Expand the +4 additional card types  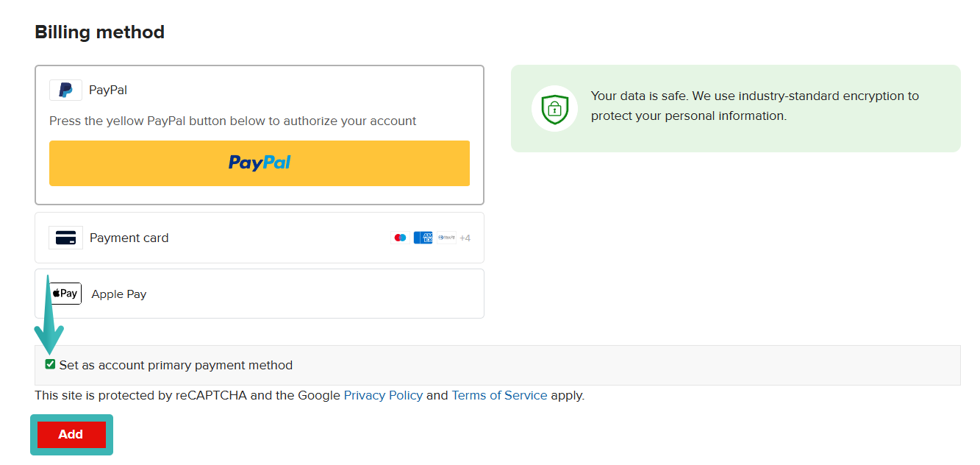coord(464,237)
